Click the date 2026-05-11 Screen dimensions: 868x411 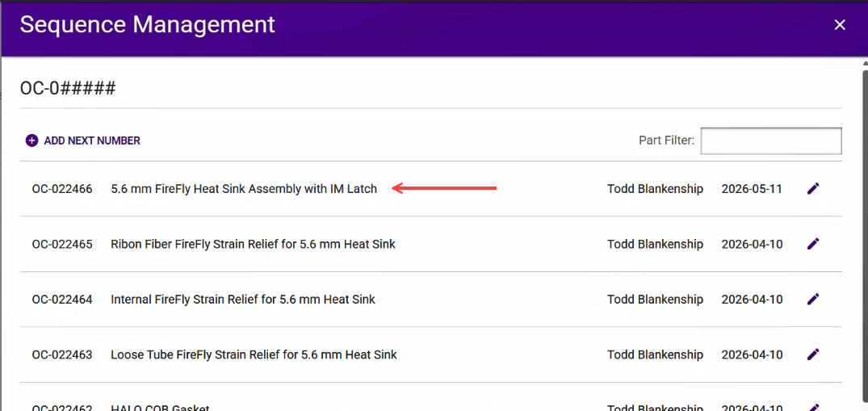752,189
